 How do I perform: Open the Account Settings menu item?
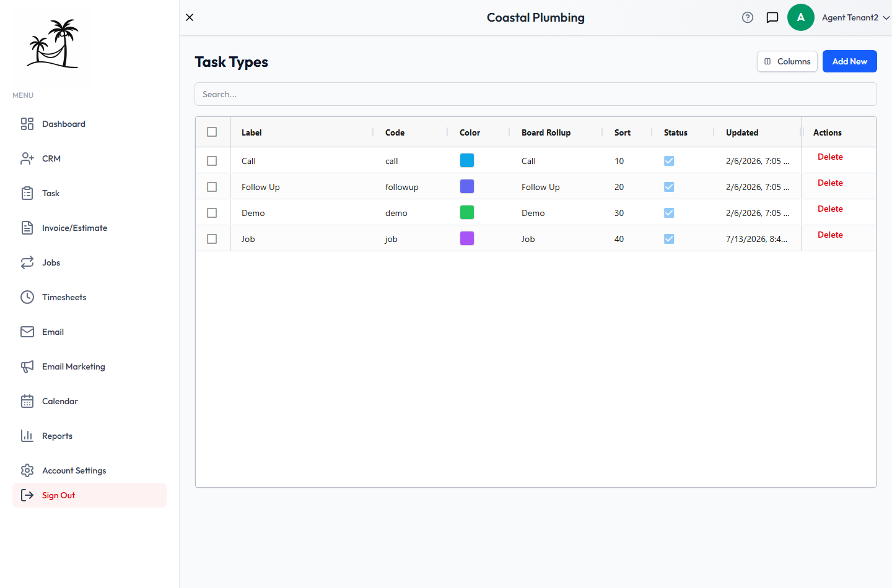coord(89,470)
